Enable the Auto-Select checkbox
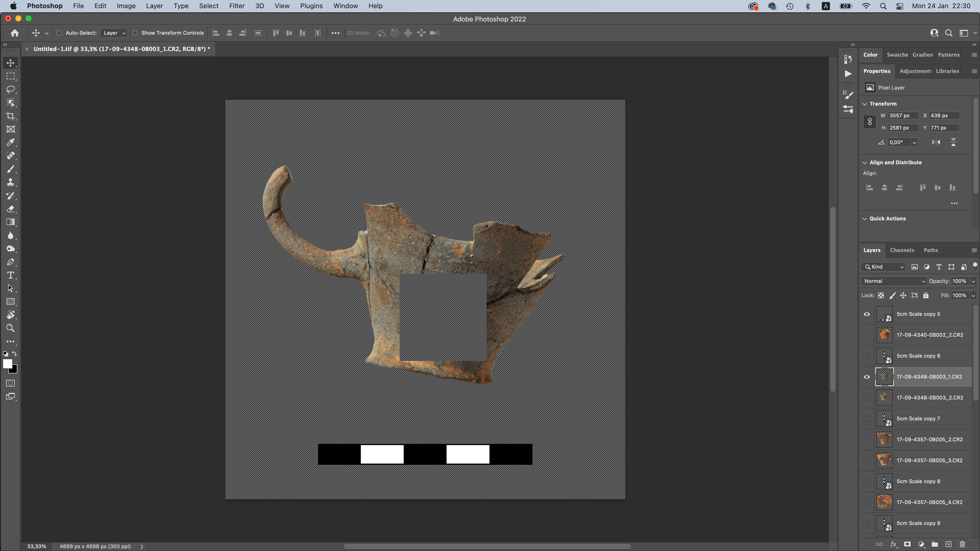This screenshot has height=551, width=980. pos(59,33)
